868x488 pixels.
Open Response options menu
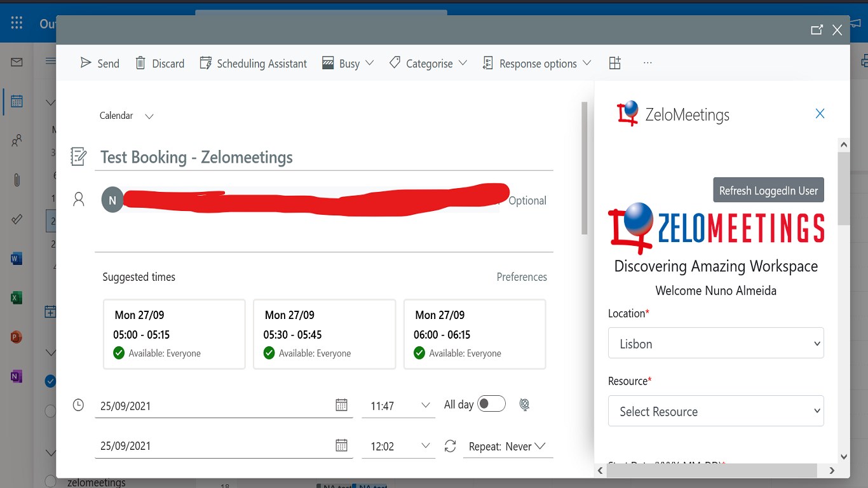[x=537, y=63]
